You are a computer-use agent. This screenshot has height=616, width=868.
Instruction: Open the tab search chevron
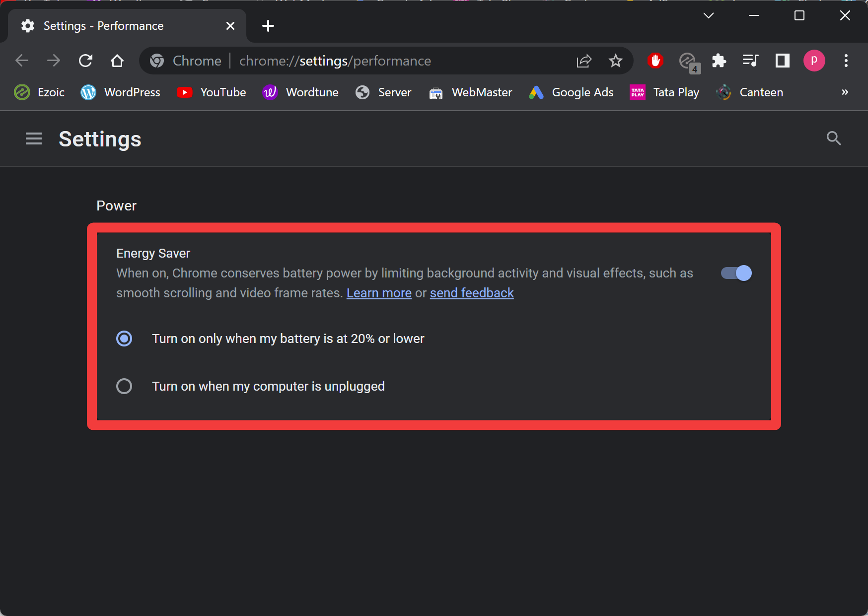[709, 15]
